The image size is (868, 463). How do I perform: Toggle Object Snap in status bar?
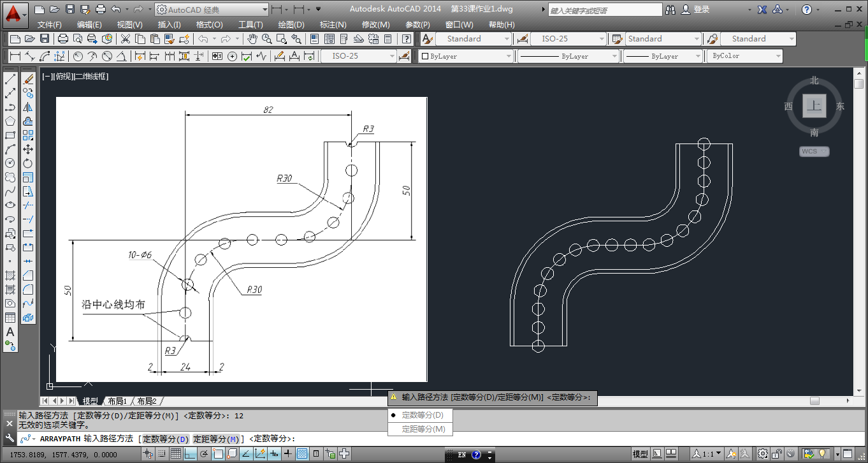pos(218,454)
